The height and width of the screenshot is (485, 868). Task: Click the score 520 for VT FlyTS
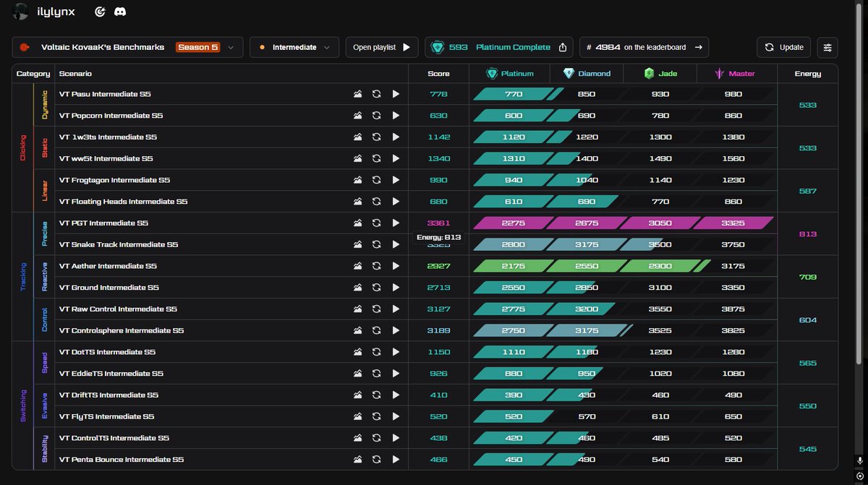pyautogui.click(x=438, y=416)
